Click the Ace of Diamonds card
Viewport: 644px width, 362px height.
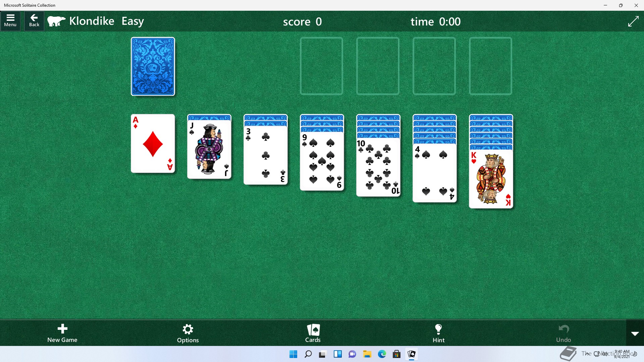pos(153,143)
